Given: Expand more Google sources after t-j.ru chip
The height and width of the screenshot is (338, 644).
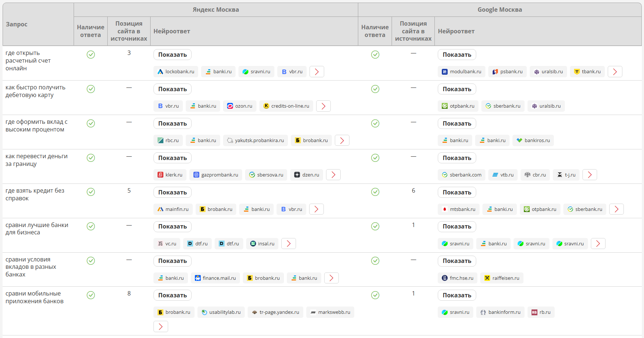Looking at the screenshot, I should [590, 175].
